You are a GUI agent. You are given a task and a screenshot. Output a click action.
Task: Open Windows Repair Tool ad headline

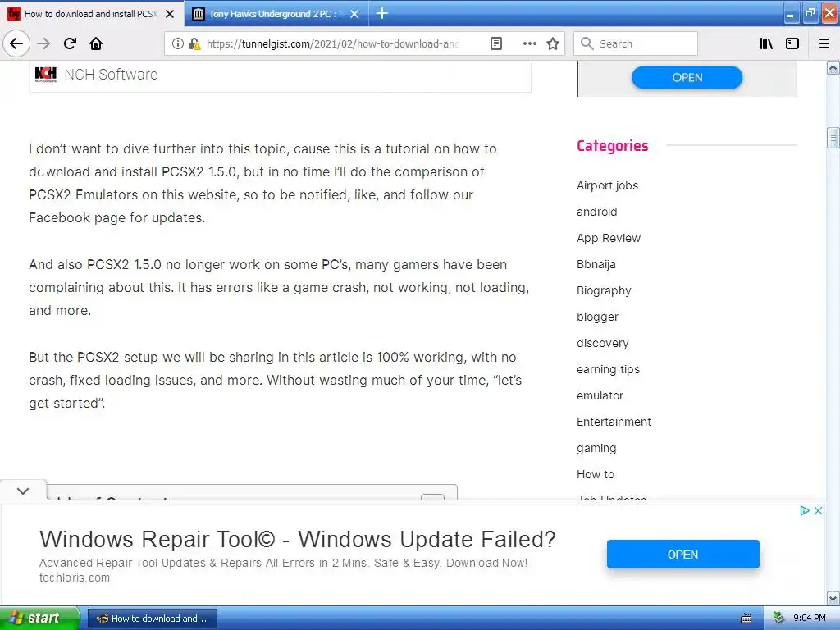tap(297, 540)
